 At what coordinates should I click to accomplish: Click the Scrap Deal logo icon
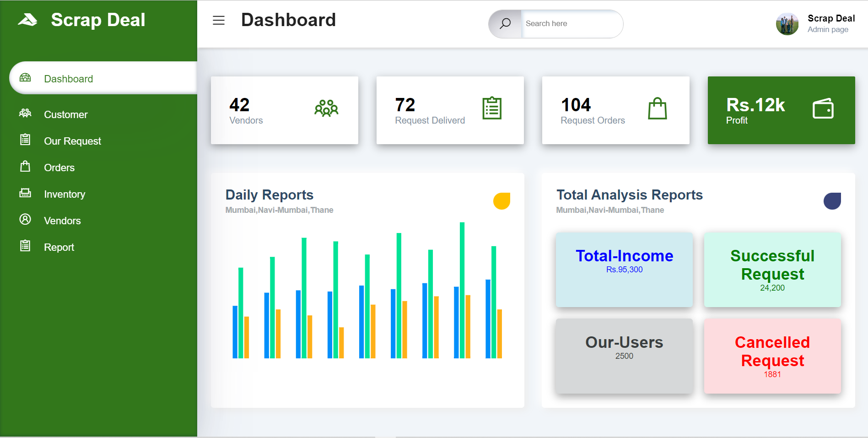point(27,20)
